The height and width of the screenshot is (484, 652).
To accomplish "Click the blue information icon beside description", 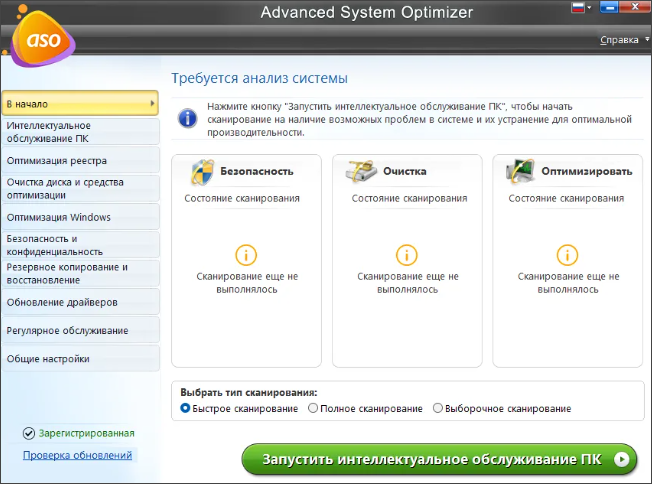I will (188, 119).
